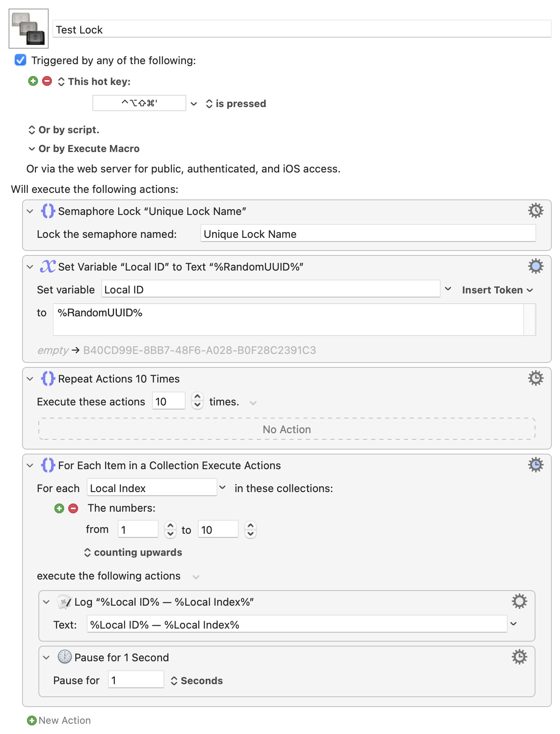Open gear menu for Set Variable action
The height and width of the screenshot is (734, 560).
(535, 266)
